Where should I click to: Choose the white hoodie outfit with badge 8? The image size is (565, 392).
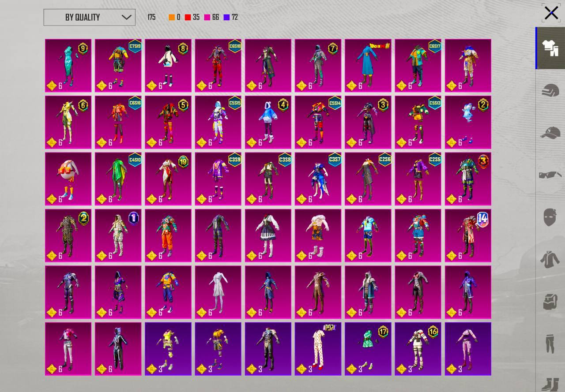click(x=168, y=66)
